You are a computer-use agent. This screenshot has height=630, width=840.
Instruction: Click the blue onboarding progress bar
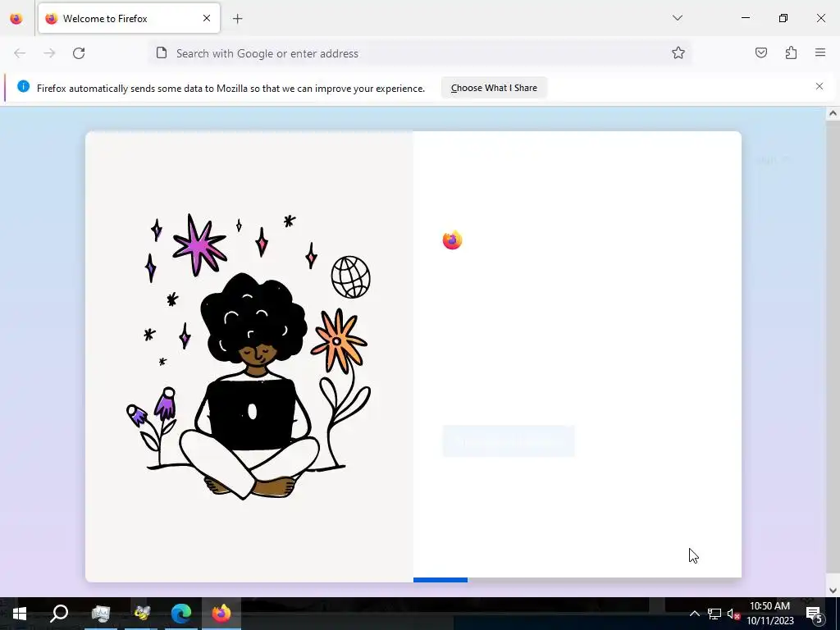pos(441,580)
